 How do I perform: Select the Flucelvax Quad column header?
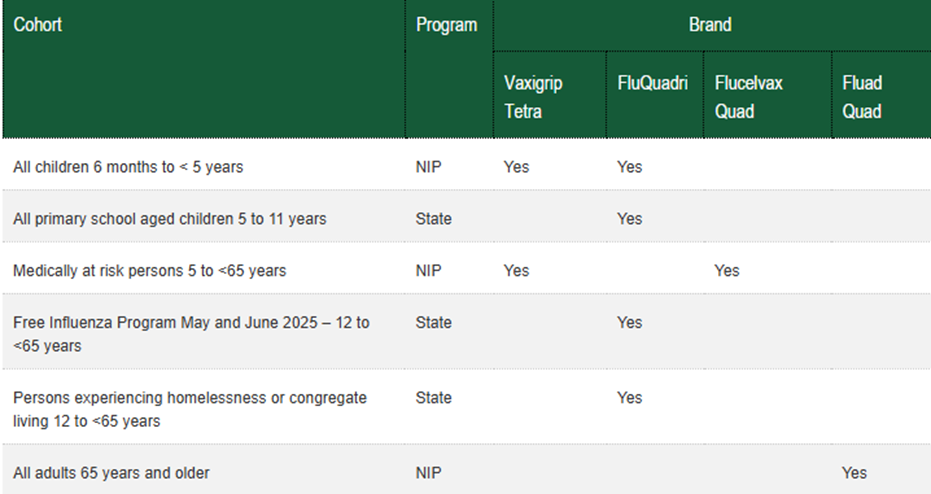[x=749, y=97]
